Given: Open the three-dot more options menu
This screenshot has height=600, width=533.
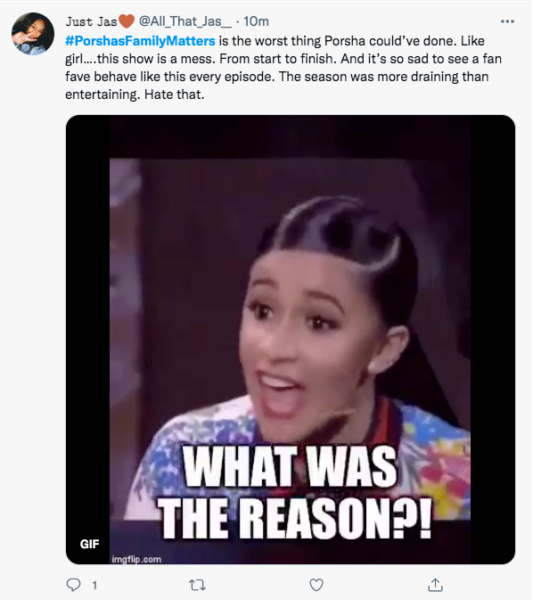Looking at the screenshot, I should pyautogui.click(x=507, y=21).
